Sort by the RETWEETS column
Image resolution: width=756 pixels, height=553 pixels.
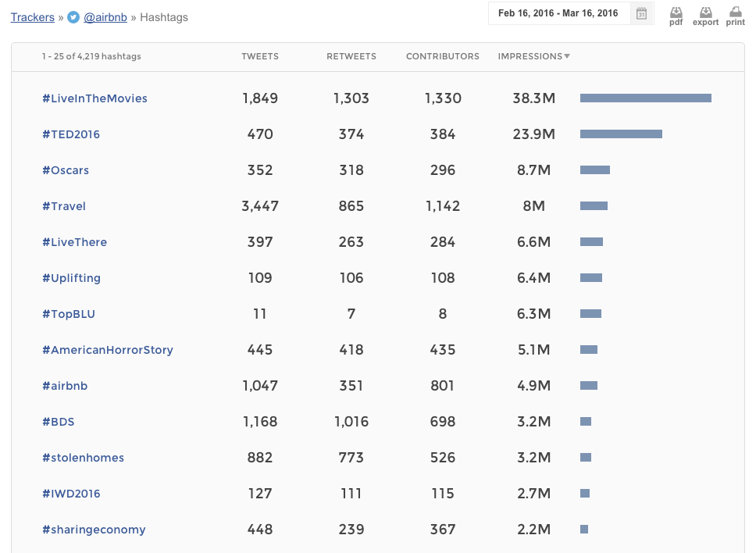coord(351,56)
